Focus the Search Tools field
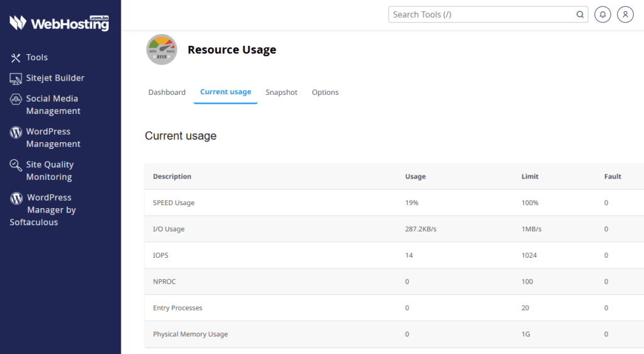The height and width of the screenshot is (354, 644). 488,14
